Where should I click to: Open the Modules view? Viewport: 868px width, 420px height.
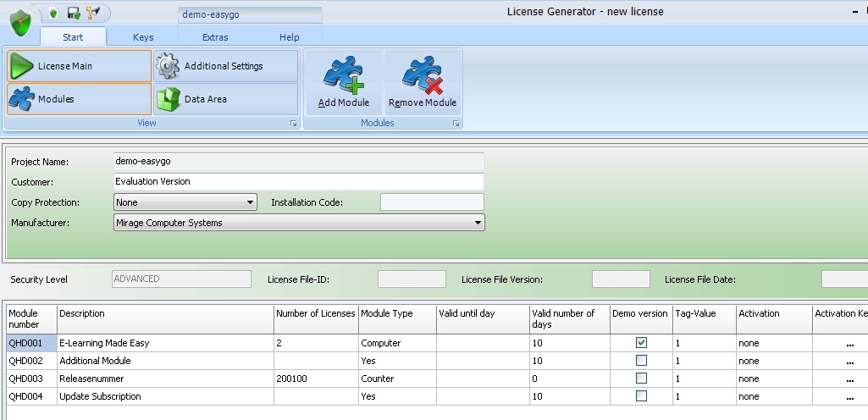pyautogui.click(x=79, y=99)
